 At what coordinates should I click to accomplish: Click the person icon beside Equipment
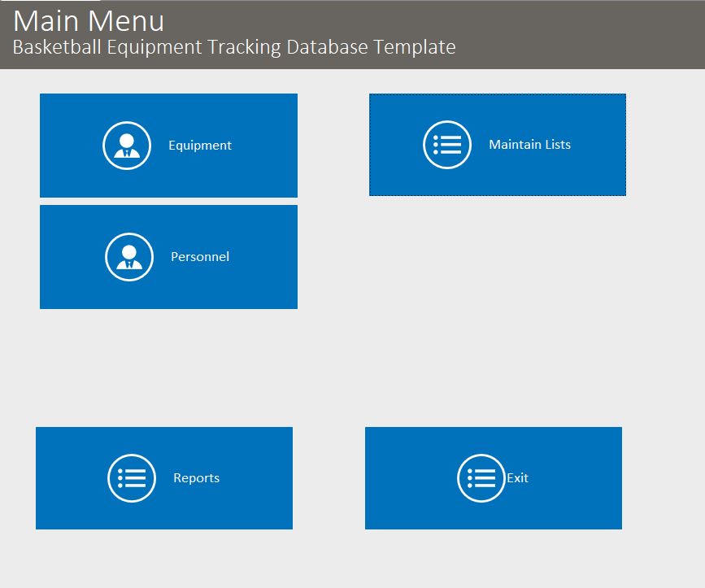[x=127, y=146]
